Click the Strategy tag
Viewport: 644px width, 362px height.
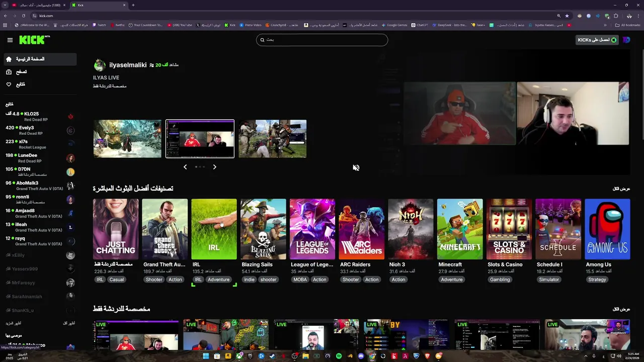tap(597, 280)
